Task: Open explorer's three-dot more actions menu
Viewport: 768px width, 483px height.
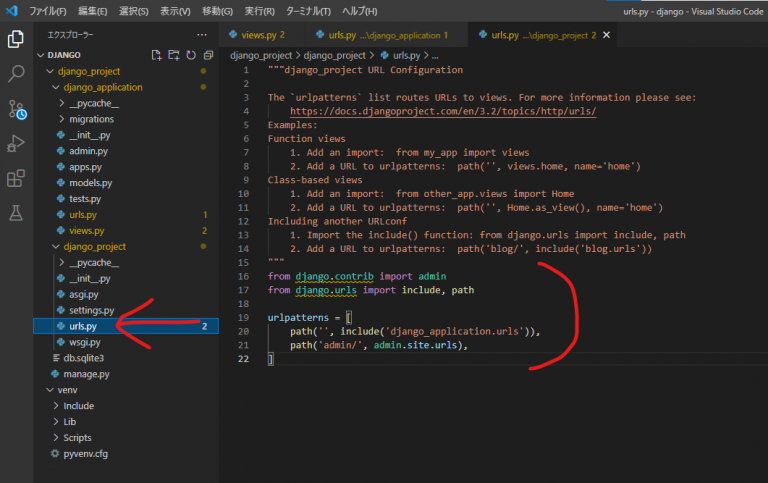Action: (x=202, y=34)
